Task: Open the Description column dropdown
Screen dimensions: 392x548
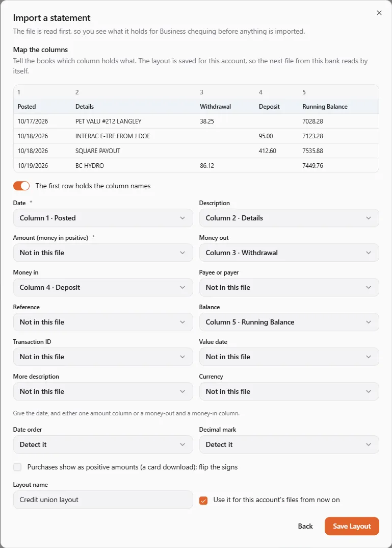Action: (289, 218)
